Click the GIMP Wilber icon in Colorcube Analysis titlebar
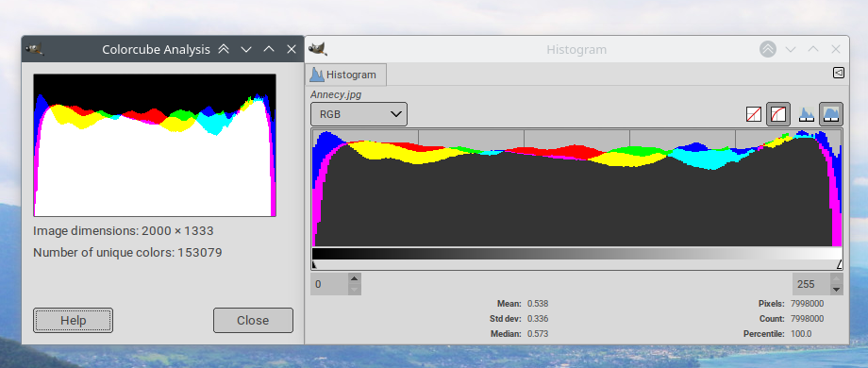This screenshot has width=868, height=368. (x=34, y=49)
